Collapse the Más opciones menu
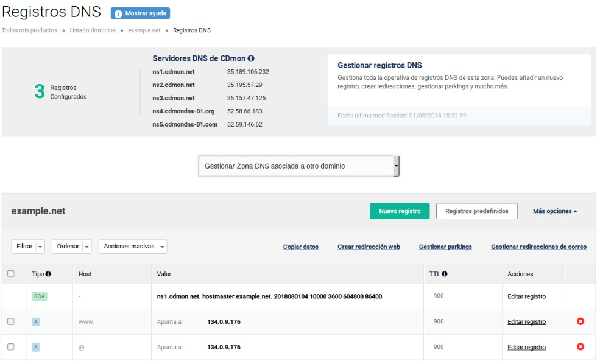 [554, 211]
